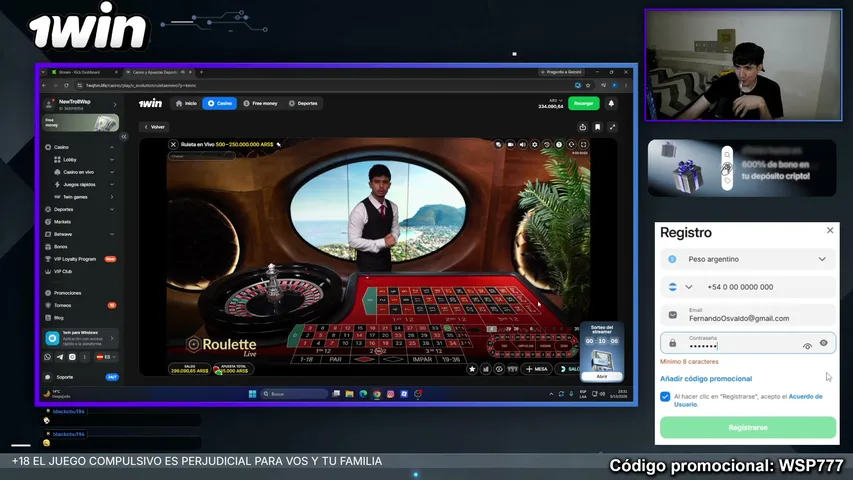Open the Peso argentino currency dropdown

(x=748, y=259)
